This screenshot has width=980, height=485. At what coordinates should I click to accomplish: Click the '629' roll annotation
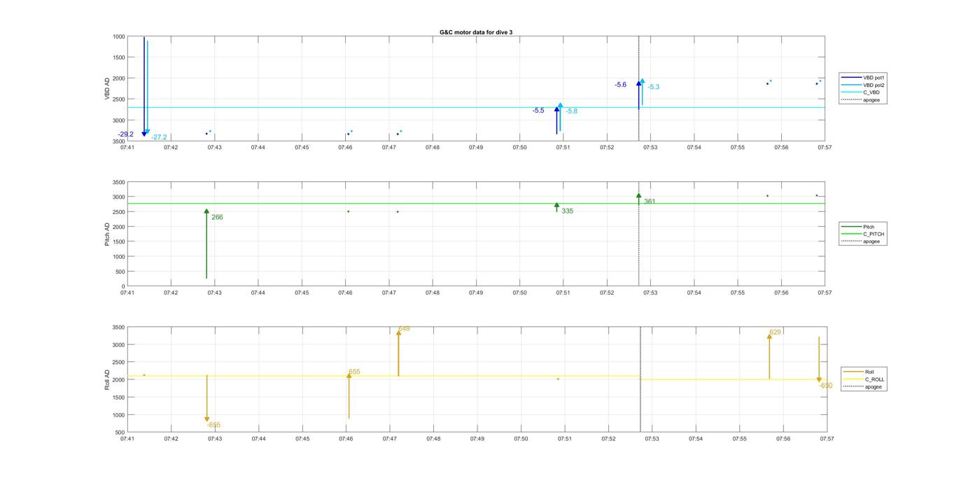coord(775,332)
